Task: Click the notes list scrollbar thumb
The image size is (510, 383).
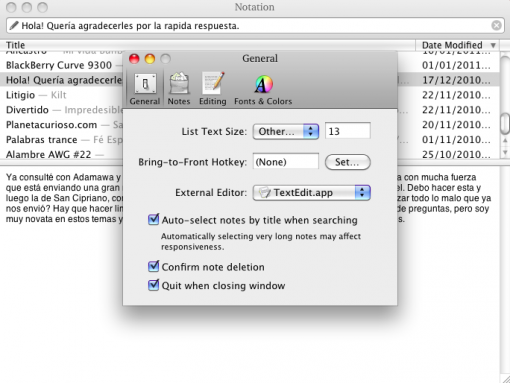Action: point(505,123)
